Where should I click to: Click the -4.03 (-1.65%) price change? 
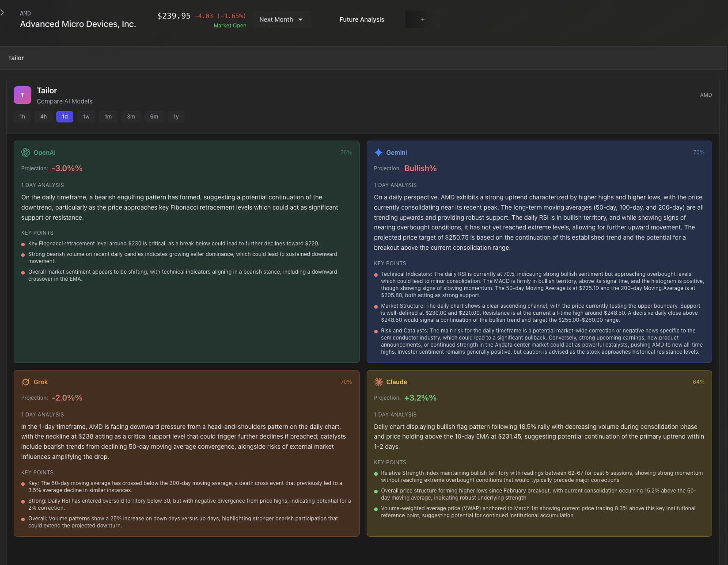[220, 16]
